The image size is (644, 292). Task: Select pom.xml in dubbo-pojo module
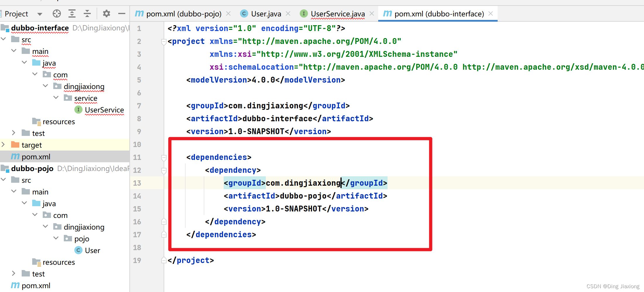pyautogui.click(x=36, y=286)
